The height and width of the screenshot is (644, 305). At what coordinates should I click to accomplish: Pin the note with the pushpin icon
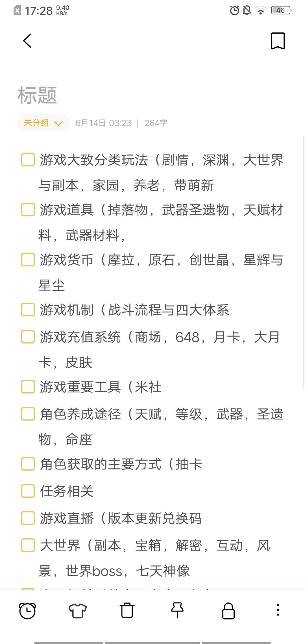(177, 610)
